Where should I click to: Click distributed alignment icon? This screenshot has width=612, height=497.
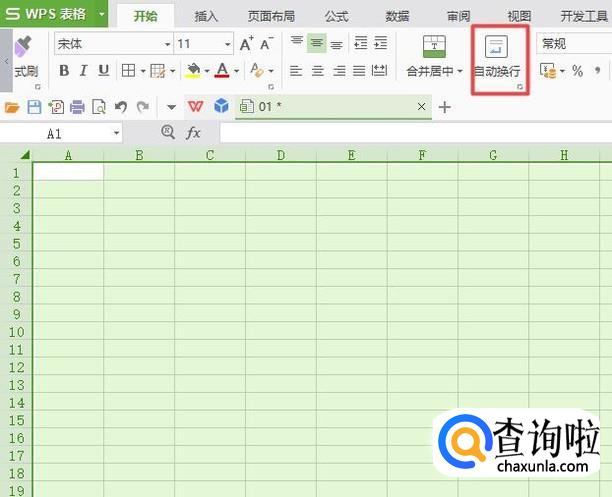(x=379, y=71)
